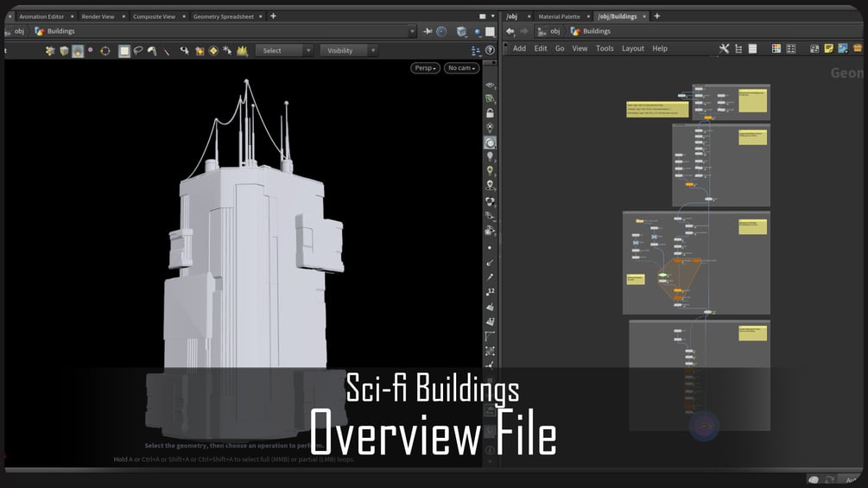Screen dimensions: 868x488
Task: Add a new pane tab next to Geometry Spreadsheet
Action: click(x=273, y=16)
